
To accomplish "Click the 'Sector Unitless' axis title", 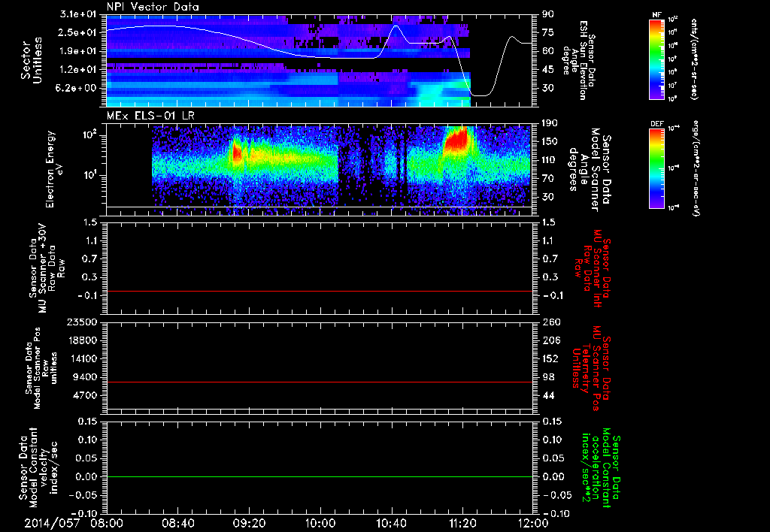I will [x=32, y=60].
